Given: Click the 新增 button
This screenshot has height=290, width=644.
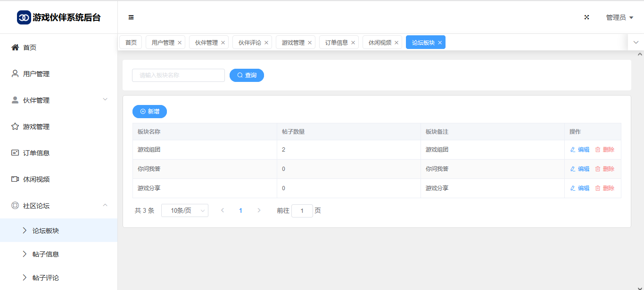Looking at the screenshot, I should [149, 112].
